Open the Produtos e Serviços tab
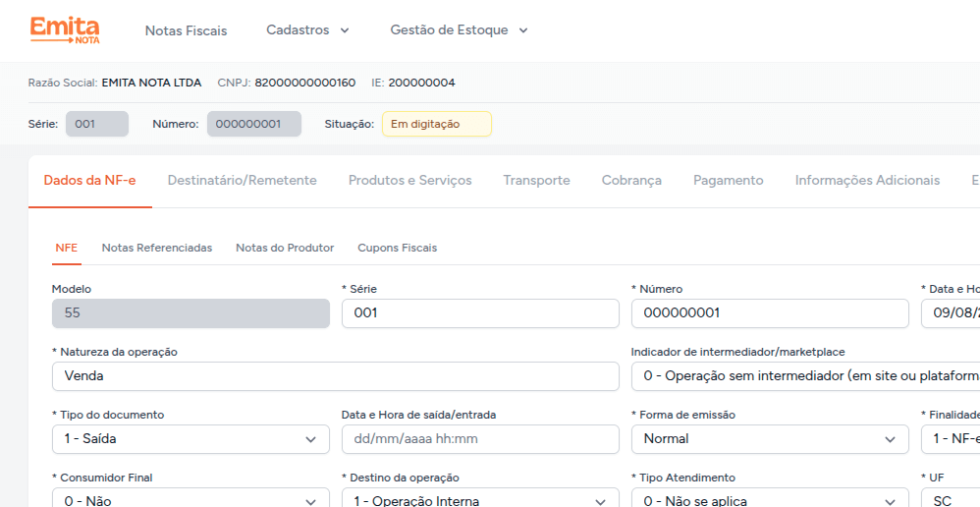 tap(409, 181)
